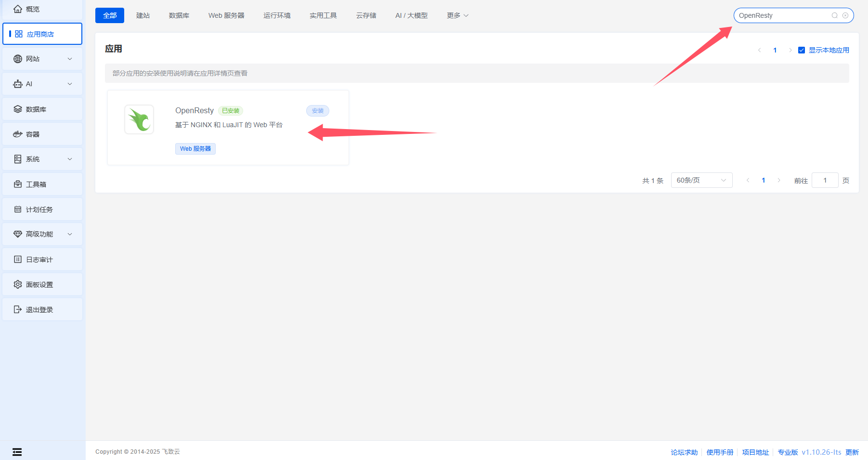Click the 安装 button on OpenResty card
This screenshot has width=868, height=460.
click(318, 111)
